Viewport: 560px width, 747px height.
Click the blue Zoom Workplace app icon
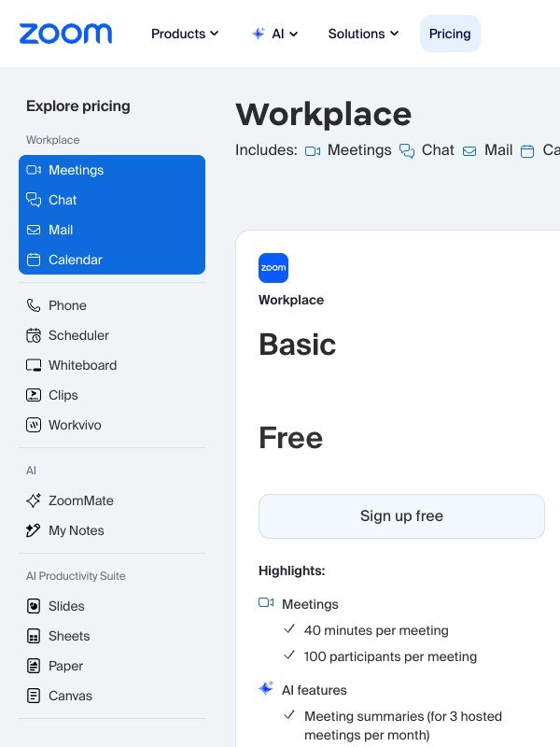click(273, 268)
